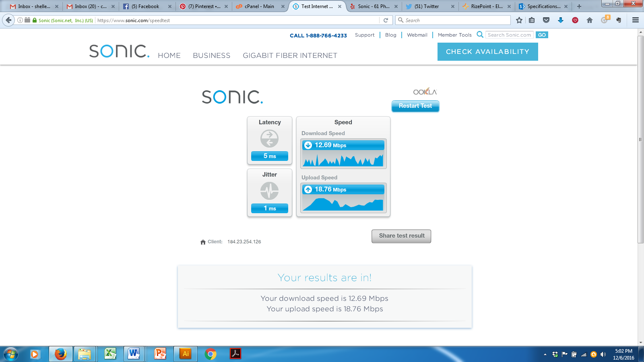Open the BUSINESS menu item

(x=212, y=56)
